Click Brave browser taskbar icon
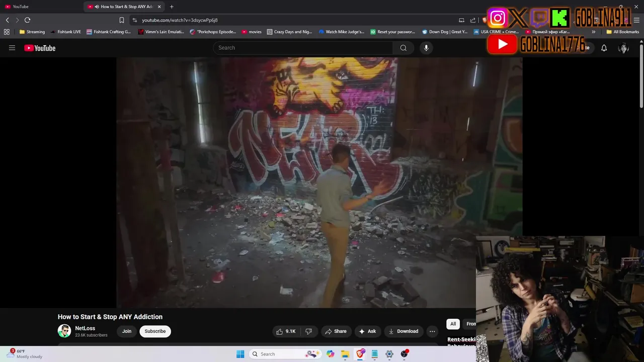This screenshot has width=644, height=362. [360, 354]
